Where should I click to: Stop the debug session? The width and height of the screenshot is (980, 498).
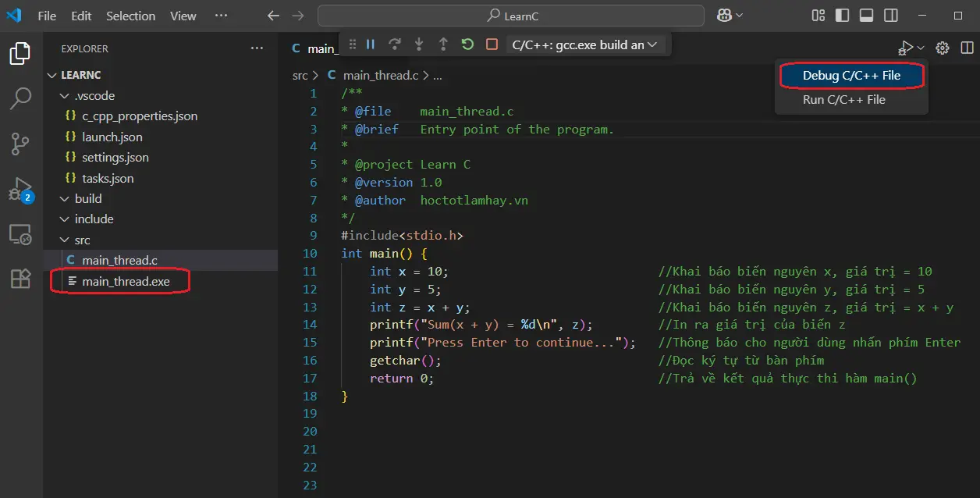click(492, 44)
